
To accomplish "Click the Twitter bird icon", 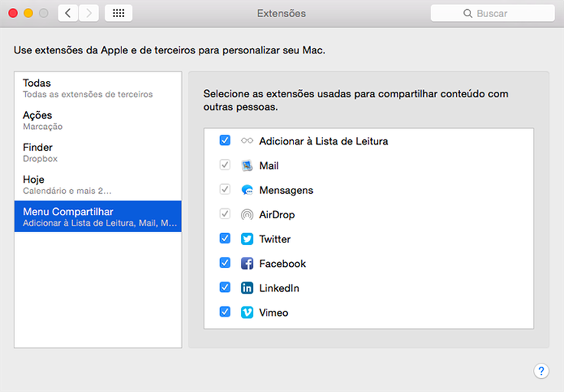I will [x=247, y=239].
